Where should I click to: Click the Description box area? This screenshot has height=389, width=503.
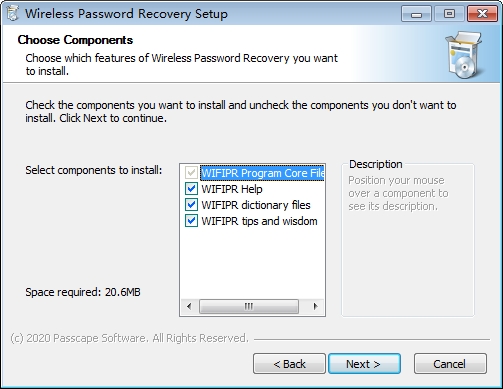(x=408, y=240)
